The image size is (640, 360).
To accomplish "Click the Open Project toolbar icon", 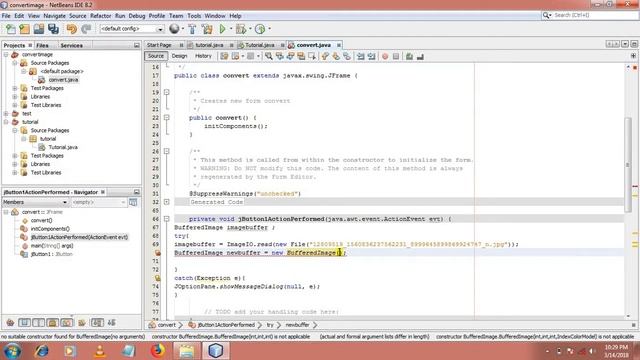I will click(x=39, y=29).
